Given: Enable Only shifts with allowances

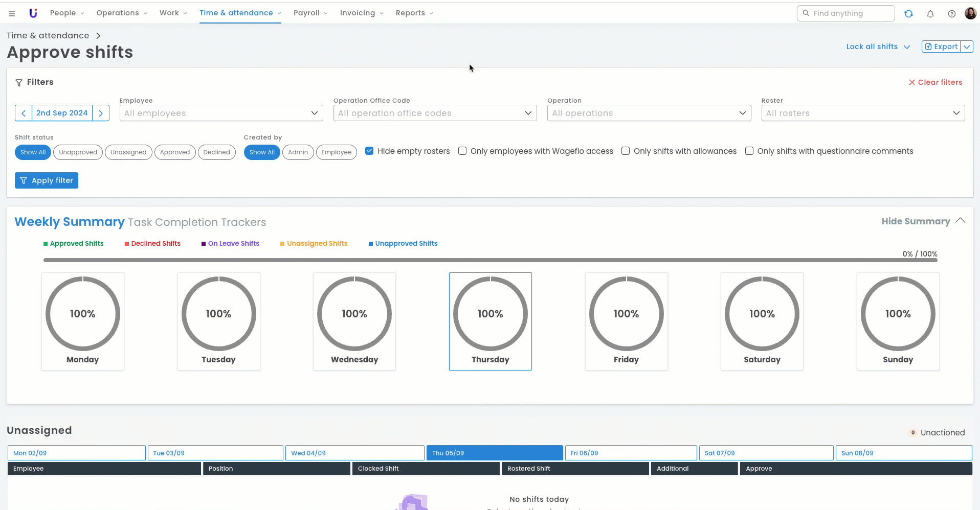Looking at the screenshot, I should click(626, 151).
